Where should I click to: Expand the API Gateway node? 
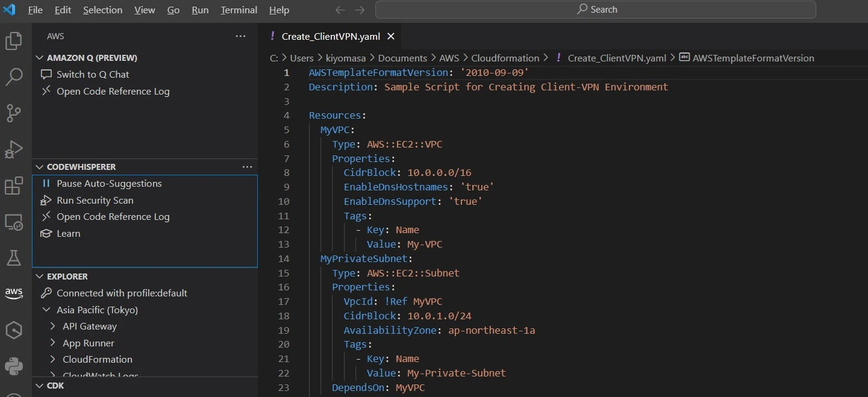point(52,326)
